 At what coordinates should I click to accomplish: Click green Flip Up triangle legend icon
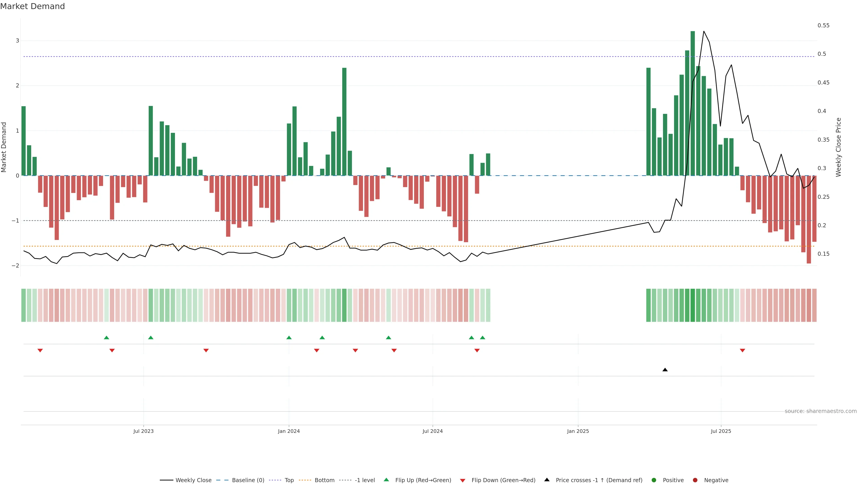tap(387, 480)
